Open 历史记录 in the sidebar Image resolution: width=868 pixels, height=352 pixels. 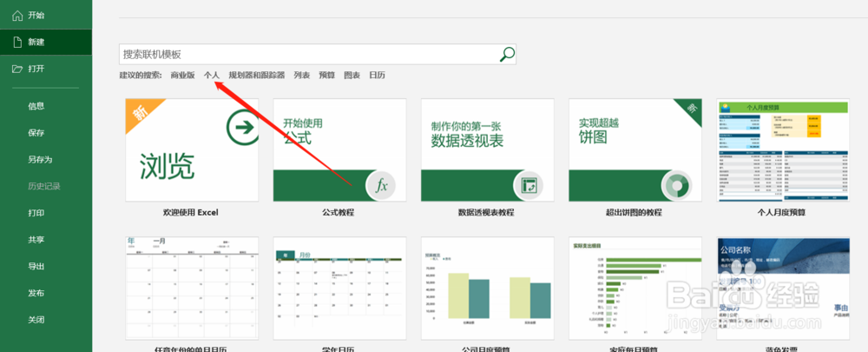(x=43, y=186)
